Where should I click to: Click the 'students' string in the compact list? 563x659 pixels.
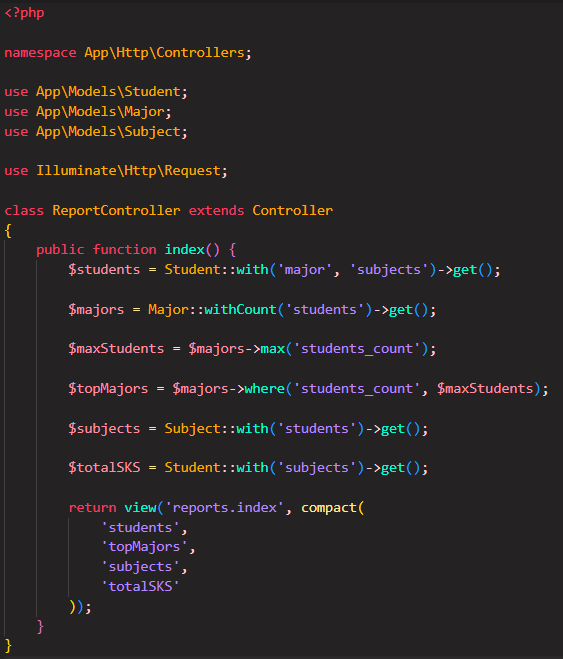[x=140, y=528]
